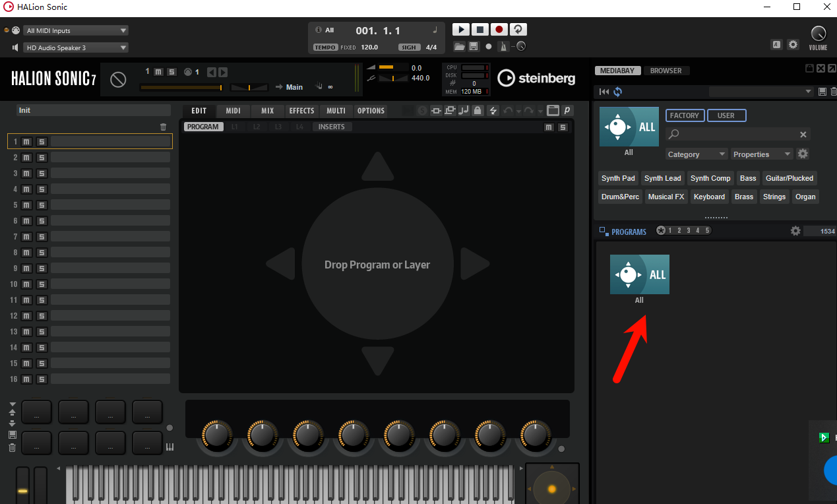Solo channel 3 with its S button
Screen dimensions: 837x504
pos(41,173)
